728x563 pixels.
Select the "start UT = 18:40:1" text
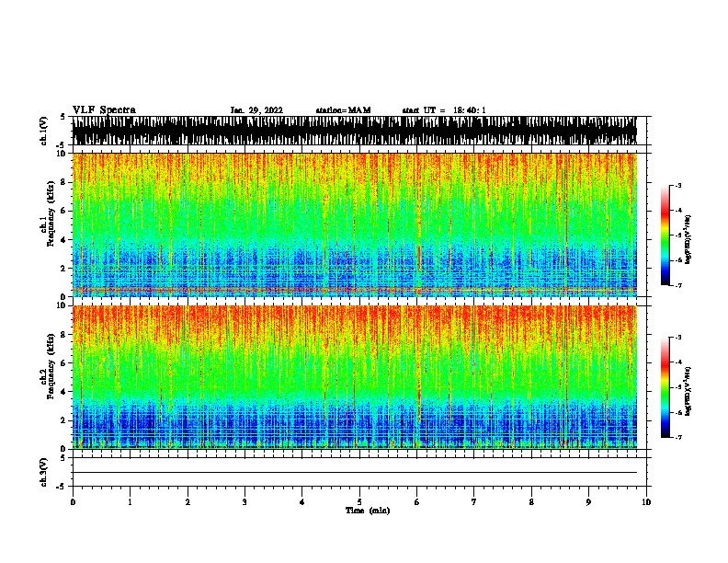coord(444,110)
